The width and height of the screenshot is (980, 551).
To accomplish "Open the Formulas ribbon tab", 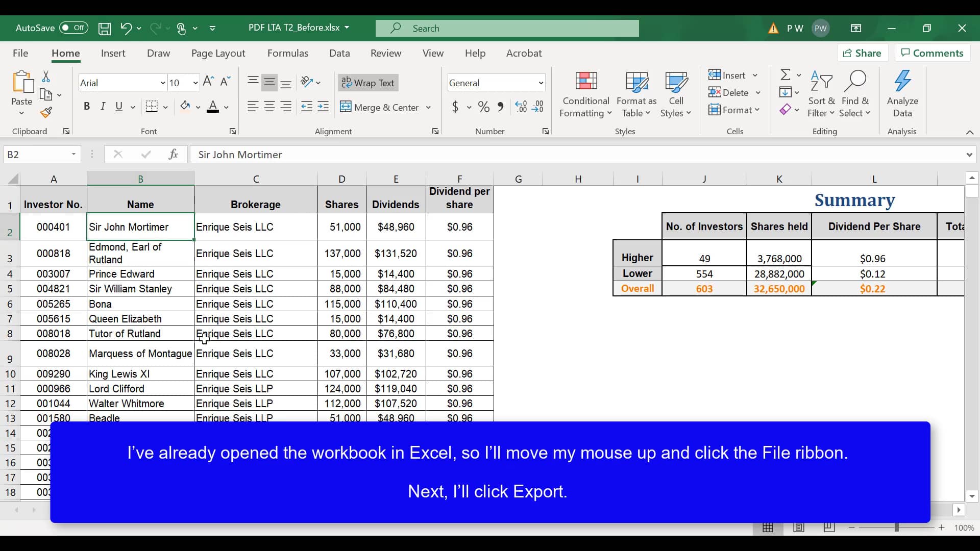I will click(287, 53).
